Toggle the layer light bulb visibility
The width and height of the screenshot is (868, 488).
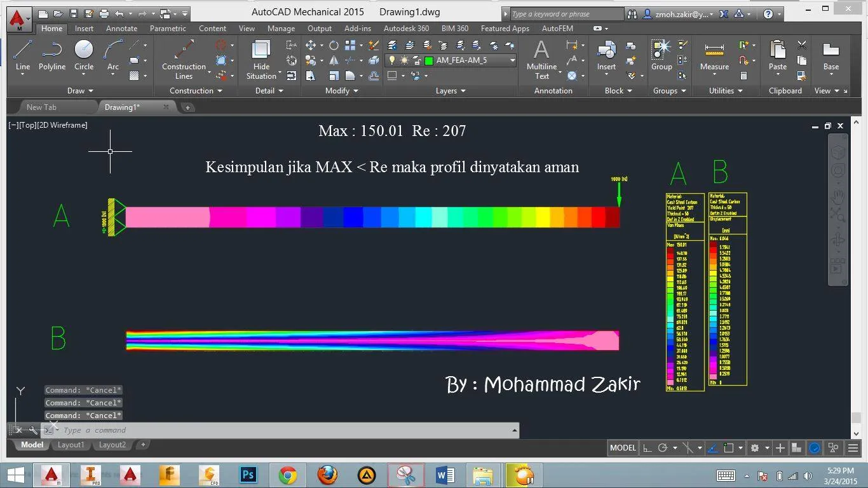392,60
